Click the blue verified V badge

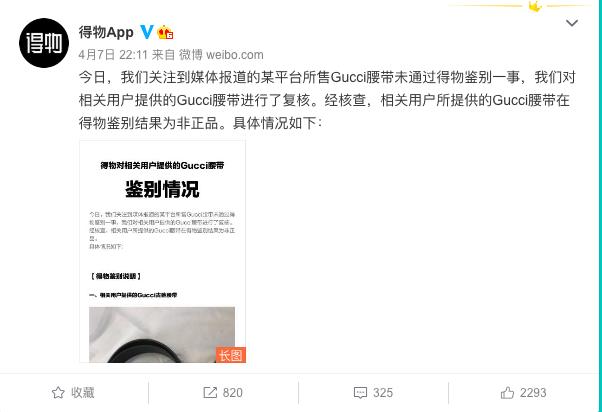pyautogui.click(x=146, y=32)
